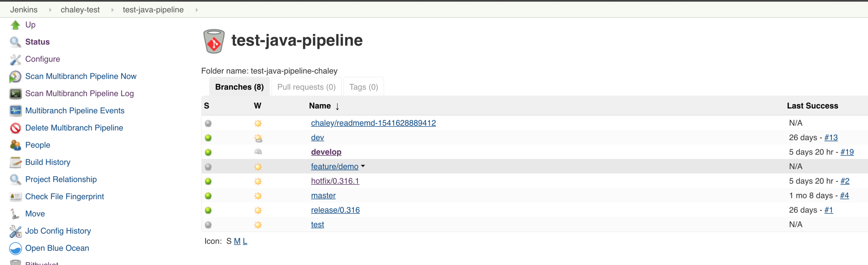Click the Configure wrench icon
The image size is (868, 265).
(x=15, y=59)
